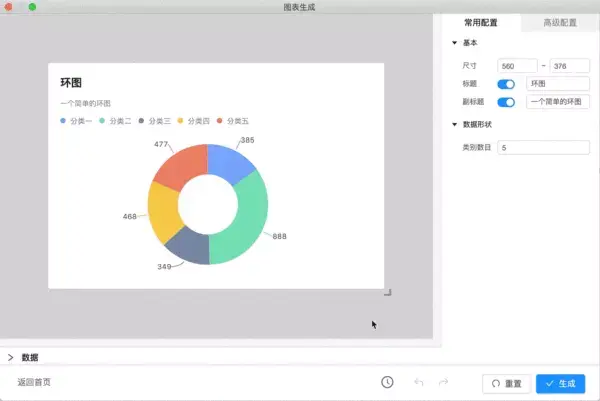Click the height field showing 376
Image resolution: width=600 pixels, height=401 pixels.
point(569,66)
